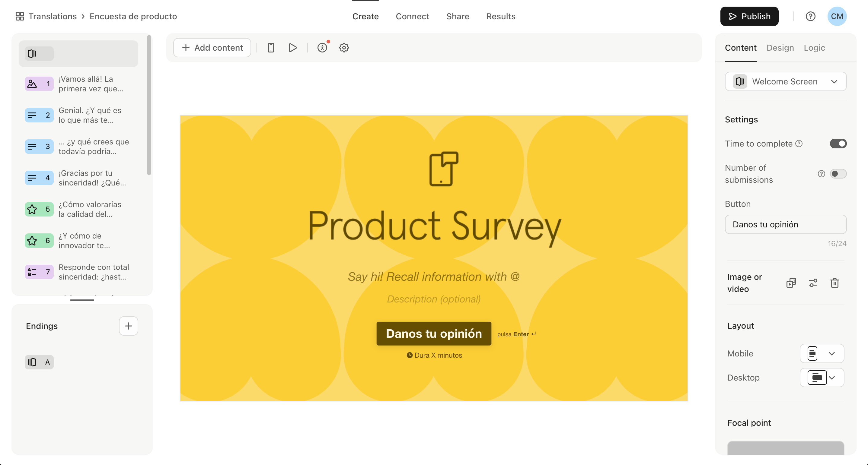
Task: Delete the image with trash icon
Action: click(834, 283)
